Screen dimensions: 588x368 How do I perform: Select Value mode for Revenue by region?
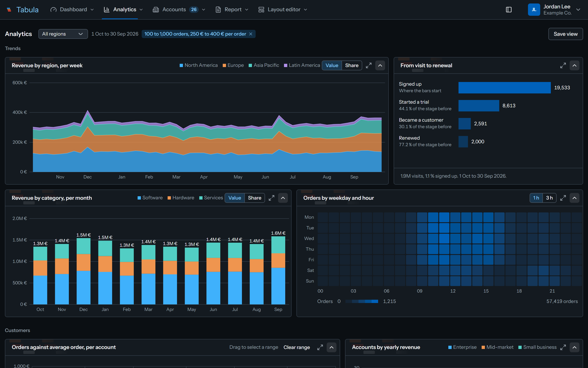tap(332, 65)
